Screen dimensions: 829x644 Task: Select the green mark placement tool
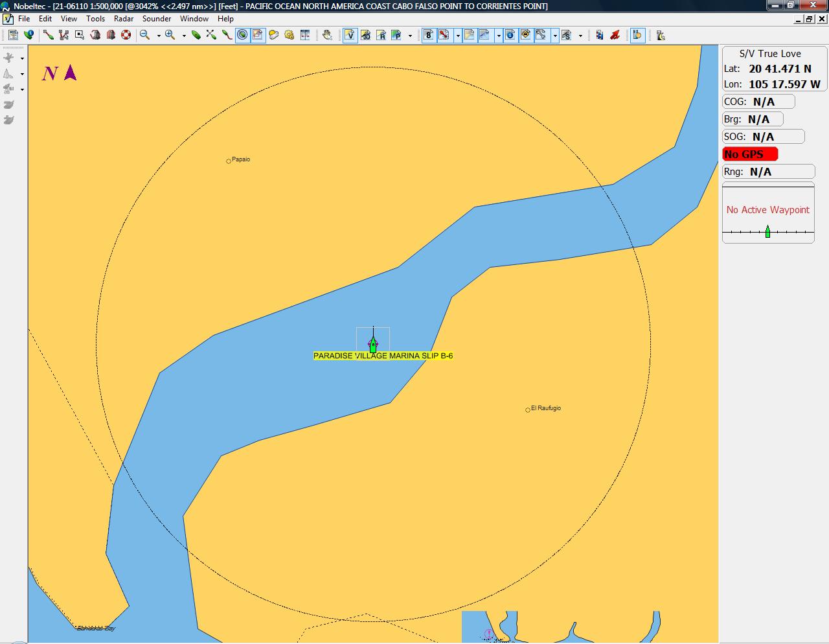(196, 35)
